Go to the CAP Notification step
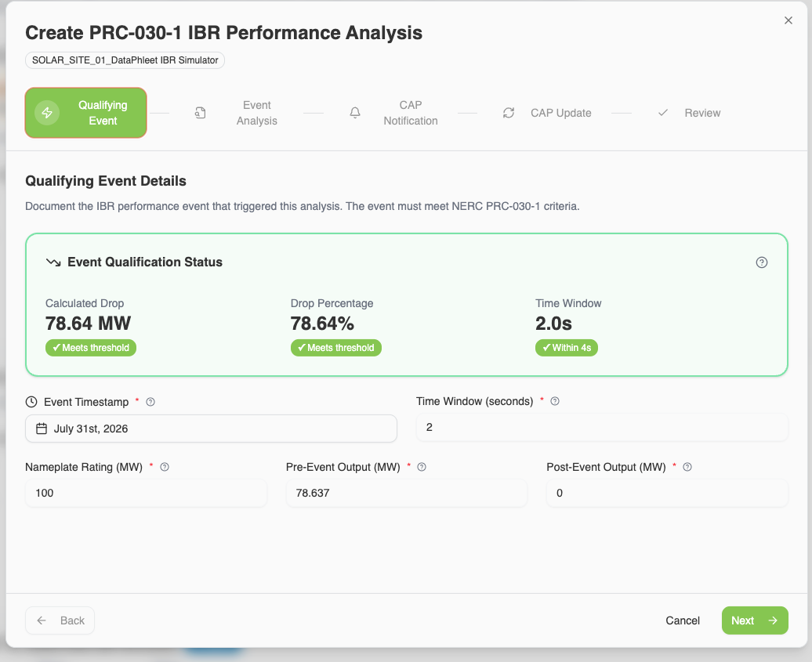 click(393, 113)
